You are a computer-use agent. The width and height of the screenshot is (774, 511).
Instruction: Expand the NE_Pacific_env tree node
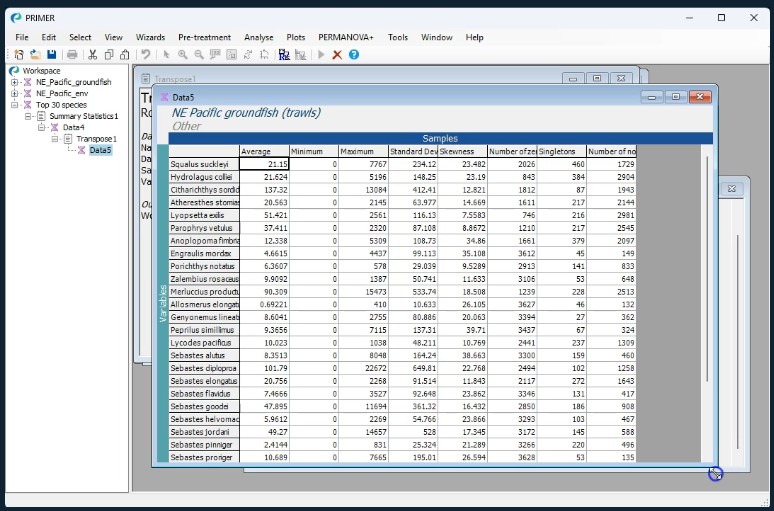[x=14, y=93]
